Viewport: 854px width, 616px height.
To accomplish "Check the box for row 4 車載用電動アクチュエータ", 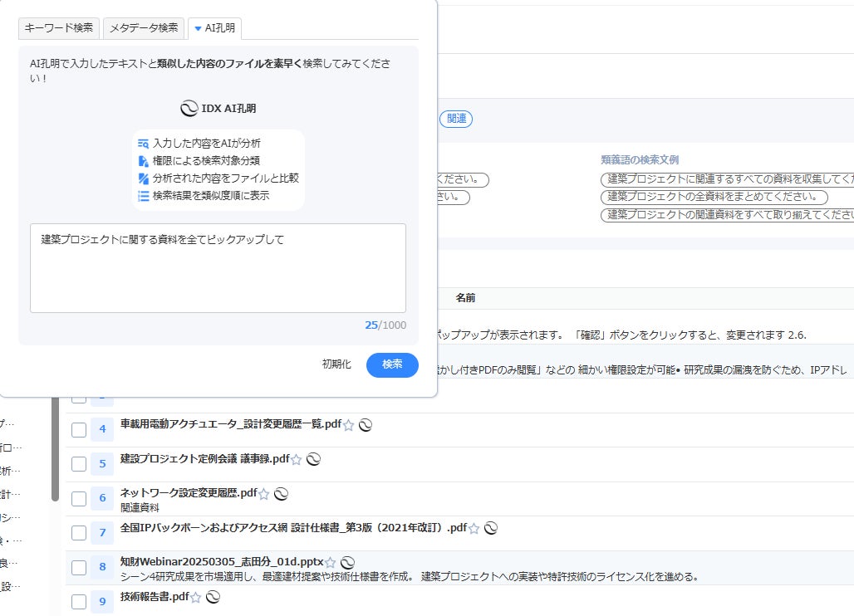I will [x=79, y=429].
